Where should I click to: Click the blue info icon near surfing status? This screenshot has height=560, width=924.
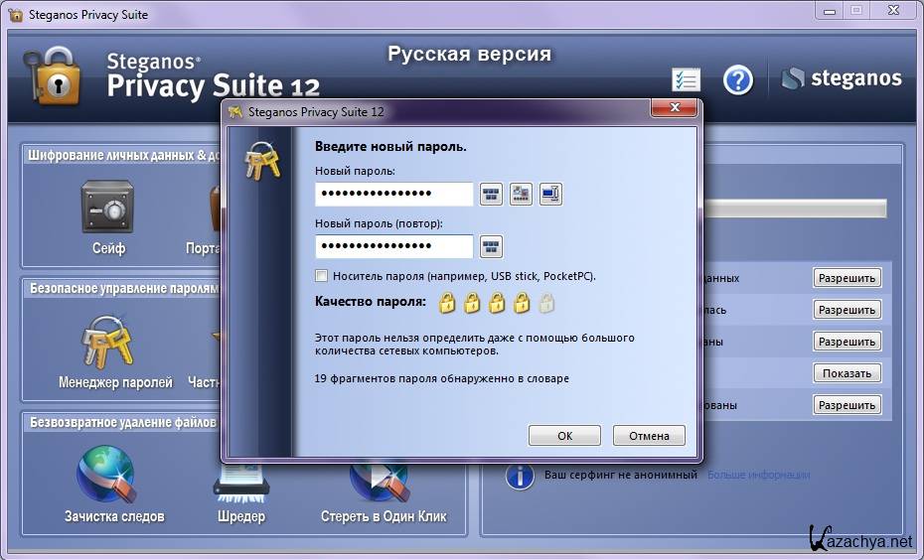pos(520,476)
